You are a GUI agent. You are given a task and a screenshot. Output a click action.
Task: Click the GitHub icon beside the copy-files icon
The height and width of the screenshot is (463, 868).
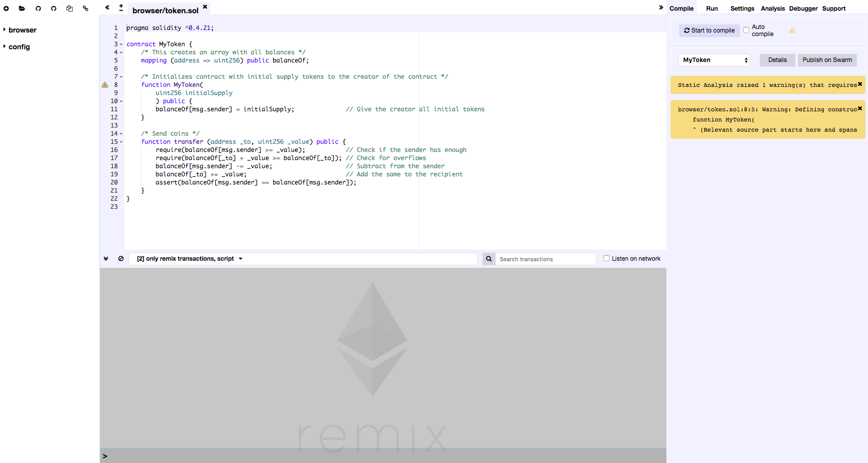53,9
